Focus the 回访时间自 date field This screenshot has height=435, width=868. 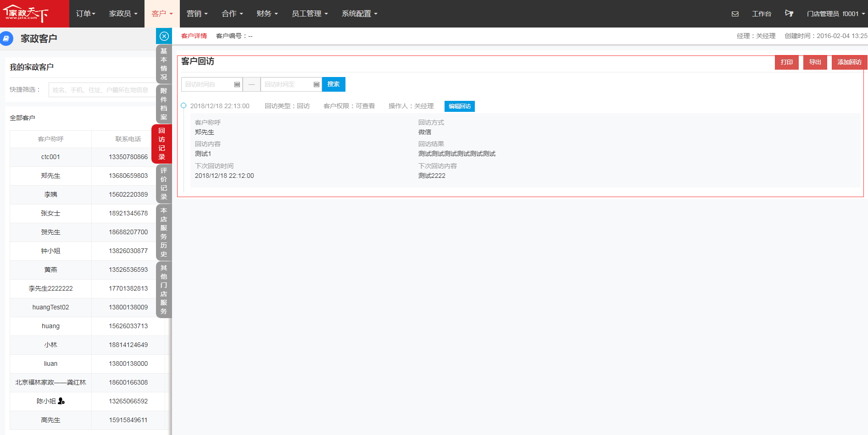212,84
